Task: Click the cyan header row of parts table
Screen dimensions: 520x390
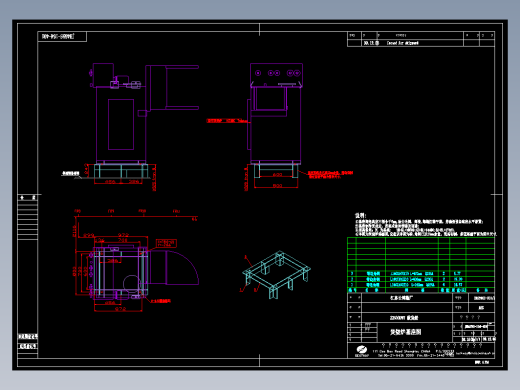Action: 421,290
